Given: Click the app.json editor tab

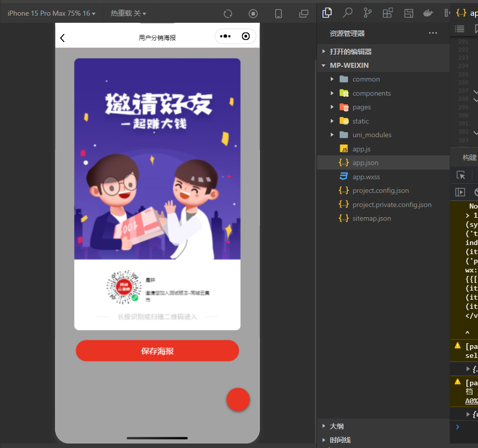Looking at the screenshot, I should pos(466,13).
